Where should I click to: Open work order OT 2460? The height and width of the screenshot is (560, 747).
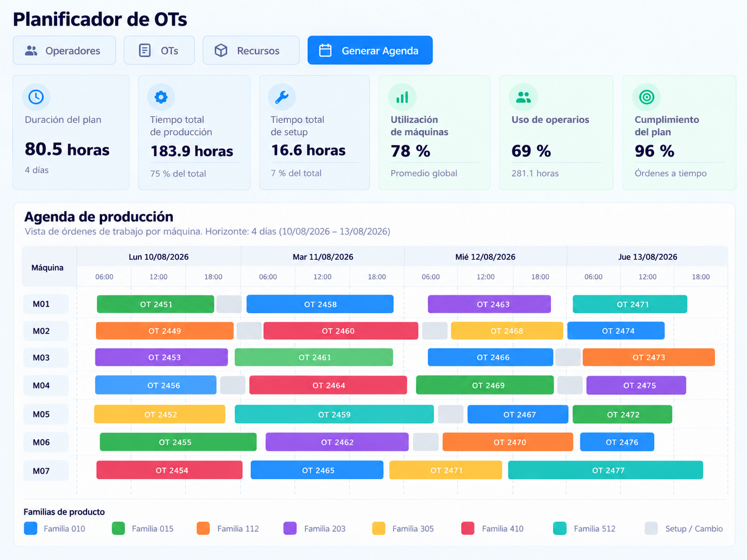(x=341, y=331)
